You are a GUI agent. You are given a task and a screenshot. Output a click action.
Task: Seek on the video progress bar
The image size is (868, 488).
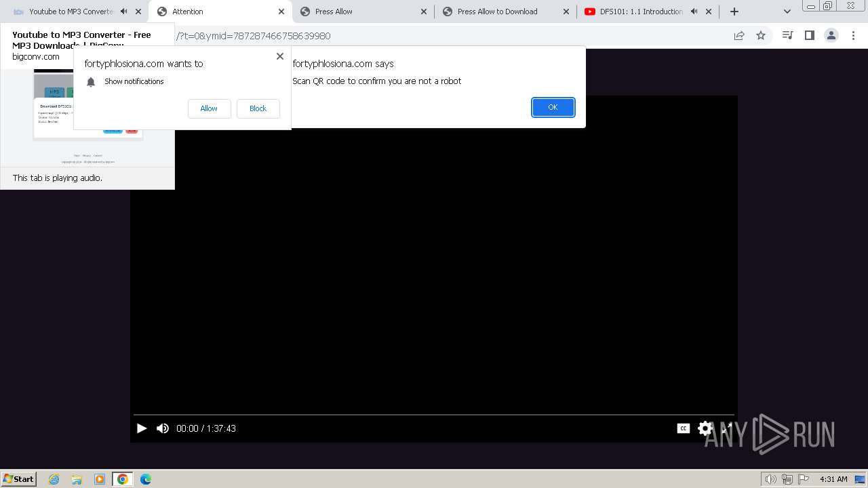pyautogui.click(x=434, y=414)
